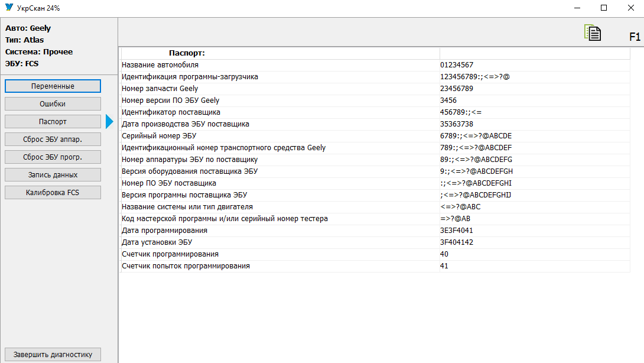Click value <=>?@ABC
Image resolution: width=644 pixels, height=363 pixels.
point(460,207)
